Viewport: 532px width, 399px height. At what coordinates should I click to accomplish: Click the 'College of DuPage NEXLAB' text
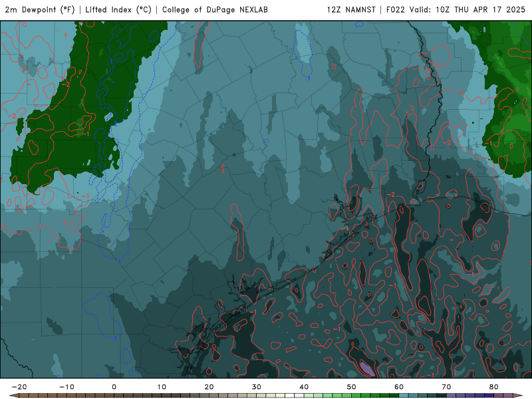point(215,9)
